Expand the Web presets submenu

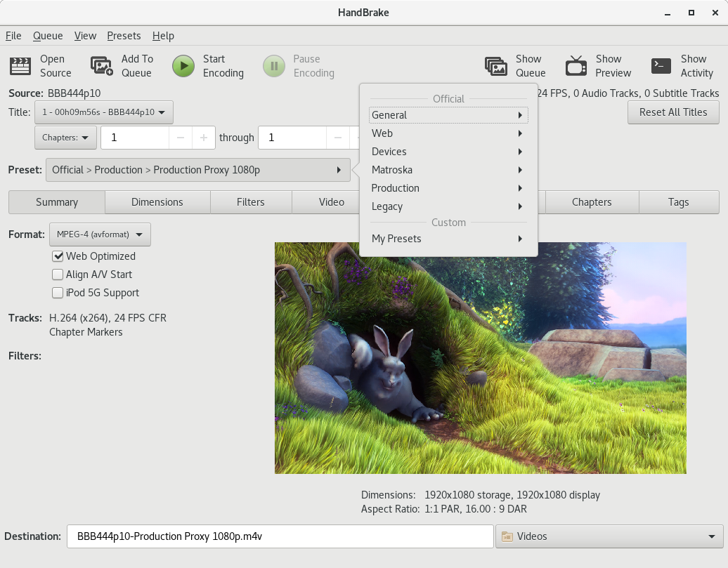tap(448, 133)
